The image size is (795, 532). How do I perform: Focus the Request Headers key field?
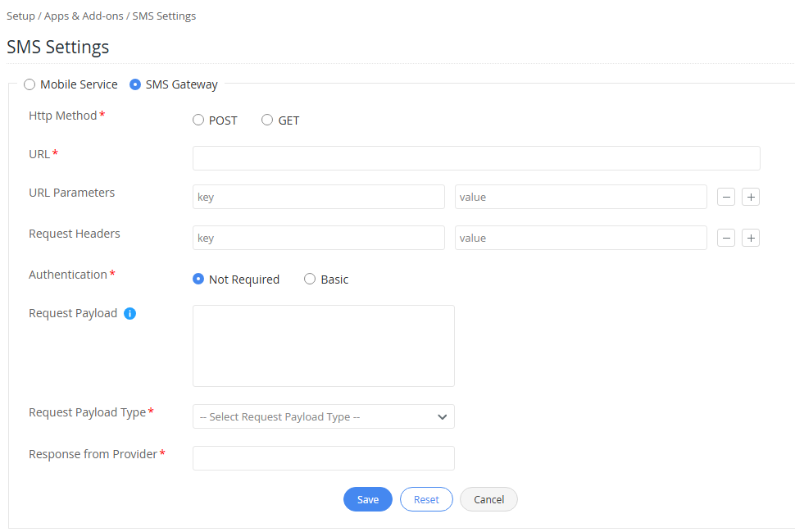pos(318,238)
